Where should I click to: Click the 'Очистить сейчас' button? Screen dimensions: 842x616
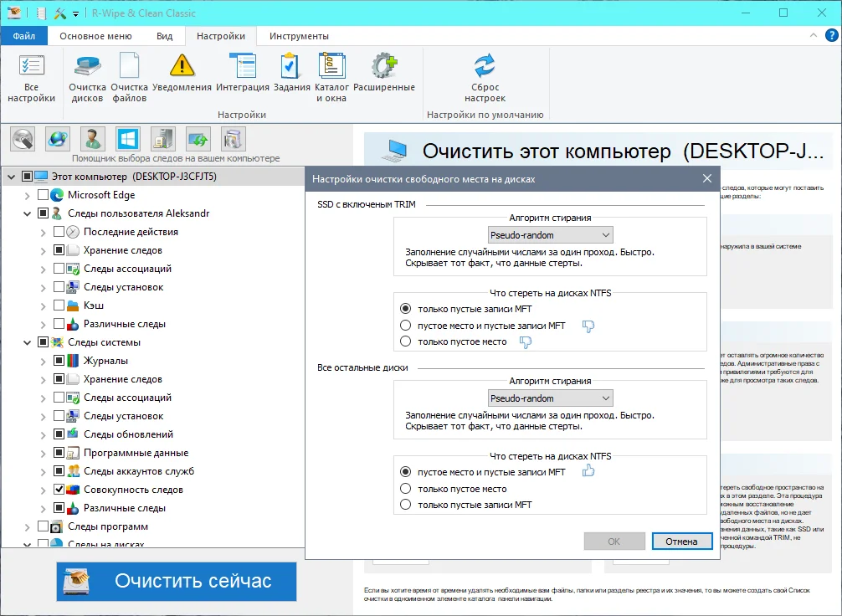177,581
